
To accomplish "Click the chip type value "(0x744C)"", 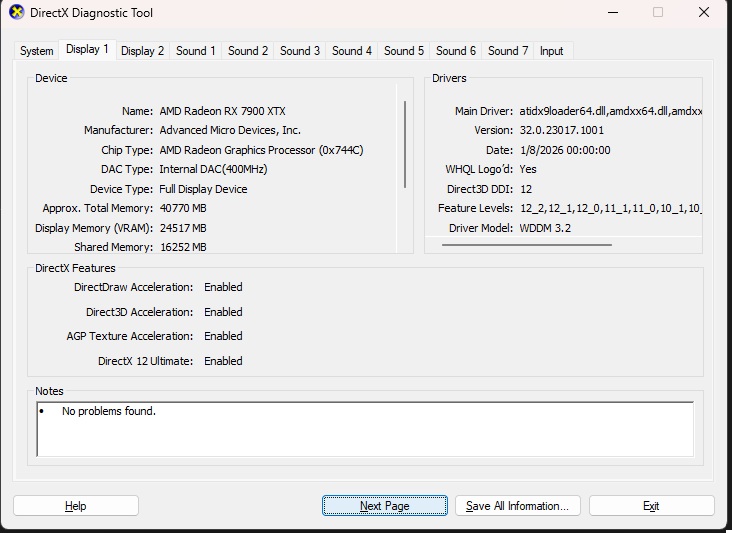I will coord(341,150).
